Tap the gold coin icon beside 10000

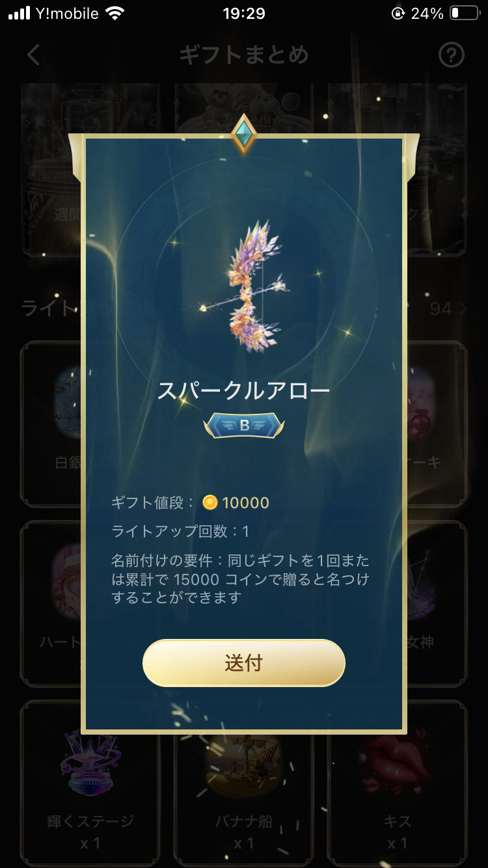pyautogui.click(x=210, y=502)
